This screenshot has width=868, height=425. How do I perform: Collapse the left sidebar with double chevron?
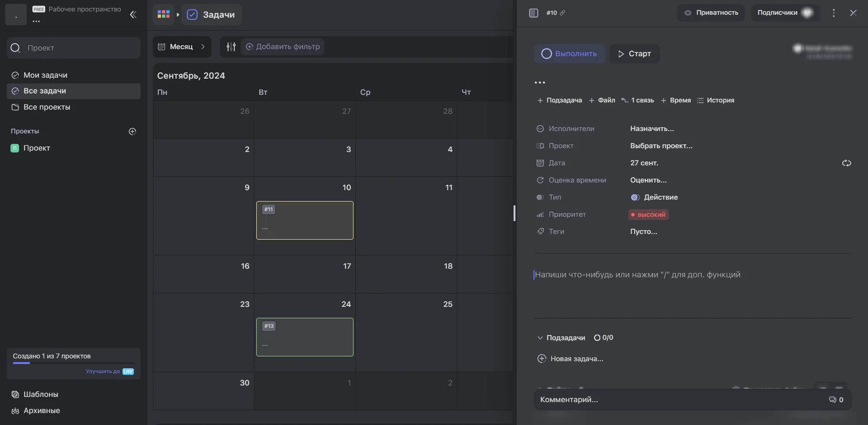coord(133,15)
